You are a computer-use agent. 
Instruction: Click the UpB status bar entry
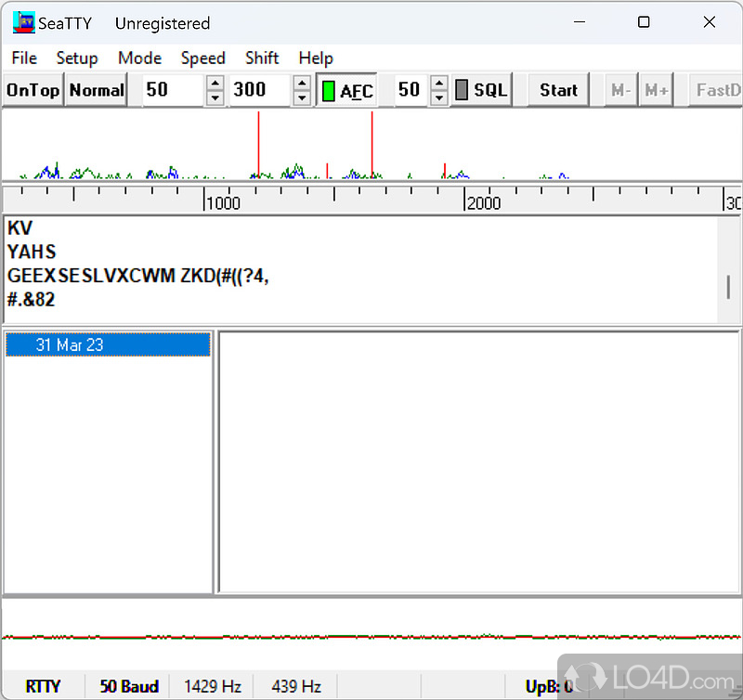549,686
